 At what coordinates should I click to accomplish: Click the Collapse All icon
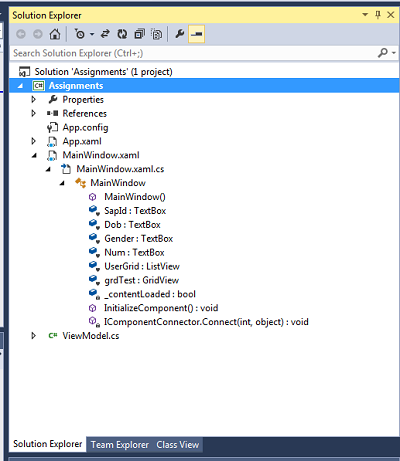[x=139, y=34]
